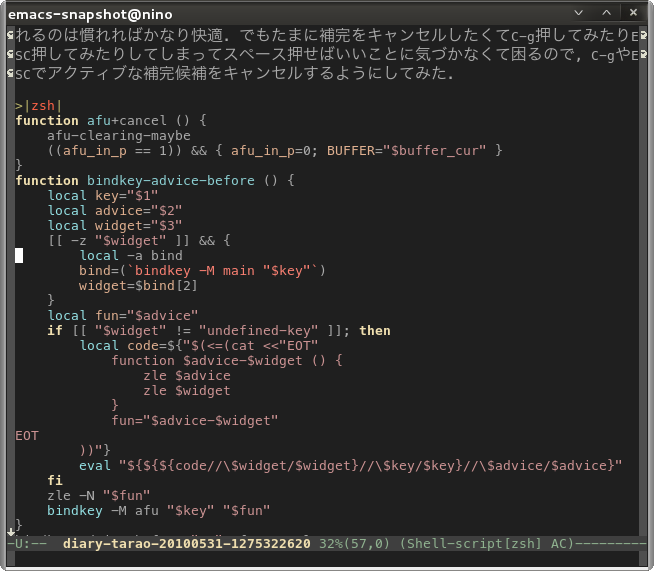This screenshot has height=571, width=654.
Task: Click the zle $widget line
Action: coord(187,391)
